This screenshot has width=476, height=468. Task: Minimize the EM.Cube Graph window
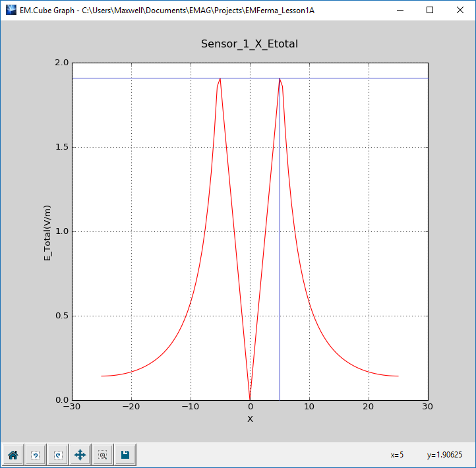pyautogui.click(x=400, y=10)
